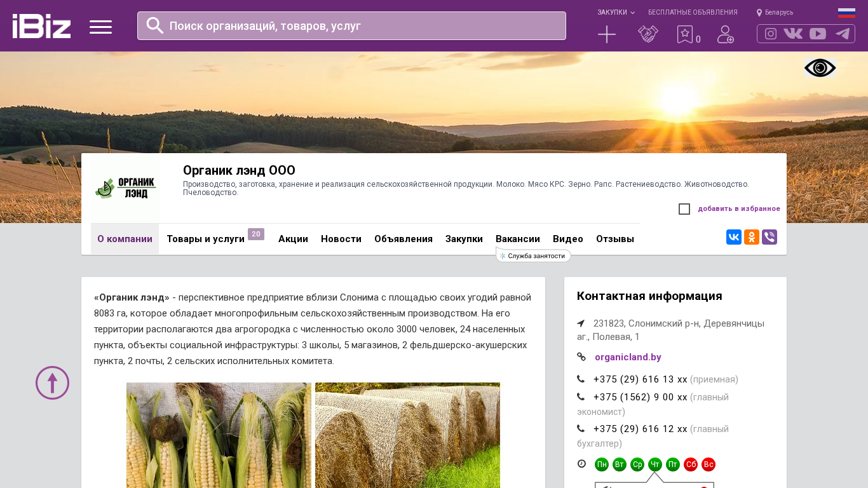868x488 pixels.
Task: Select Sunday (Вс) schedule circle
Action: (709, 464)
